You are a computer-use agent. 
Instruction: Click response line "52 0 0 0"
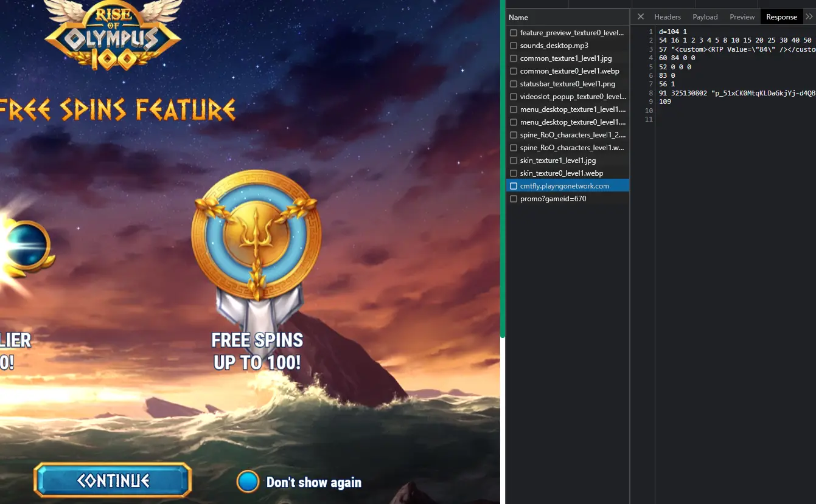(675, 67)
